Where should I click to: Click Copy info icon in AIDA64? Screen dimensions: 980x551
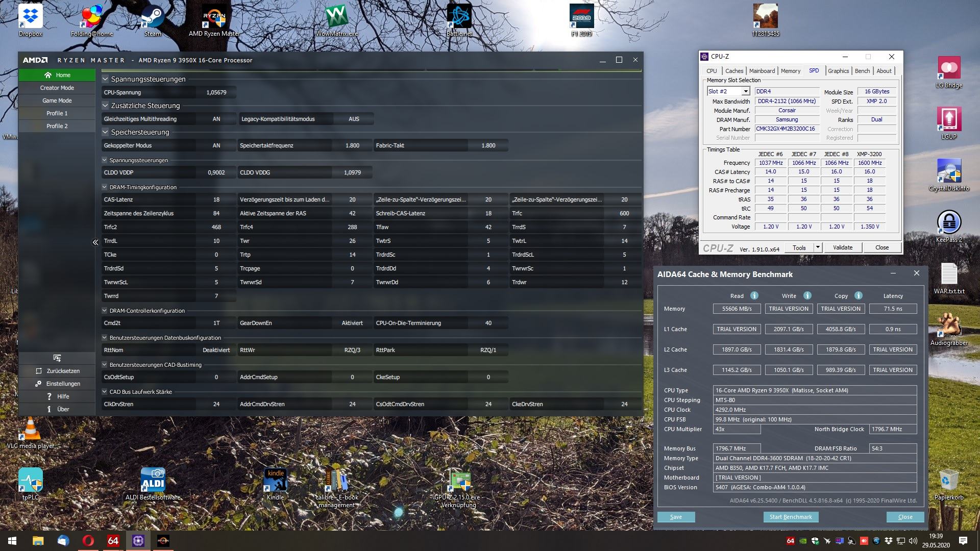click(x=858, y=295)
